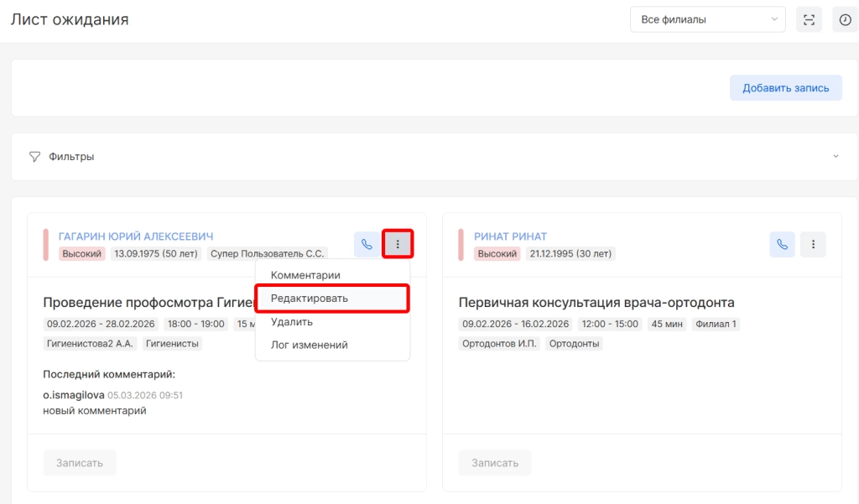Expand the Фильтры panel chevron
Screen dimensions: 859x504
tap(836, 157)
